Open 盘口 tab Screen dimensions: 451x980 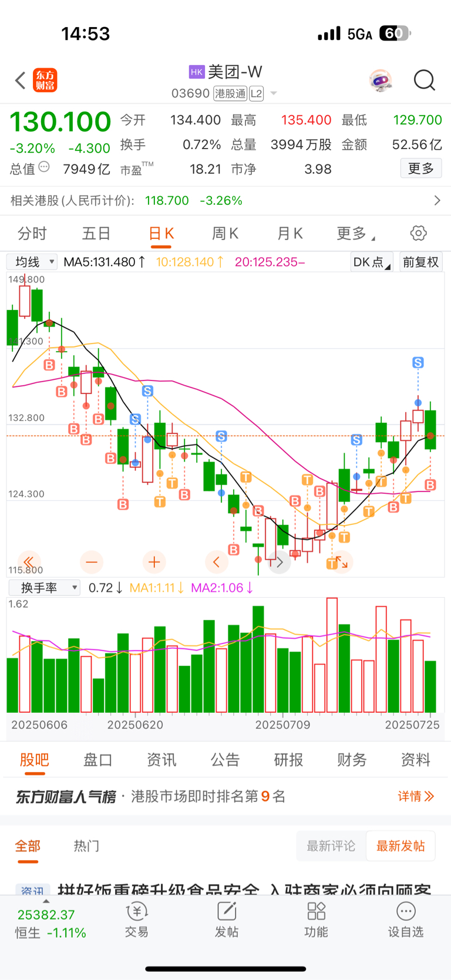pos(97,760)
